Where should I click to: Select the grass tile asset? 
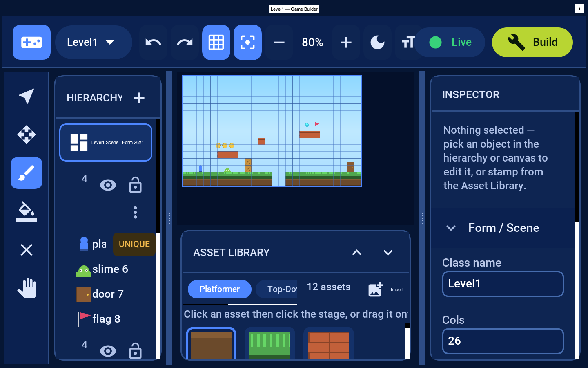tap(270, 343)
